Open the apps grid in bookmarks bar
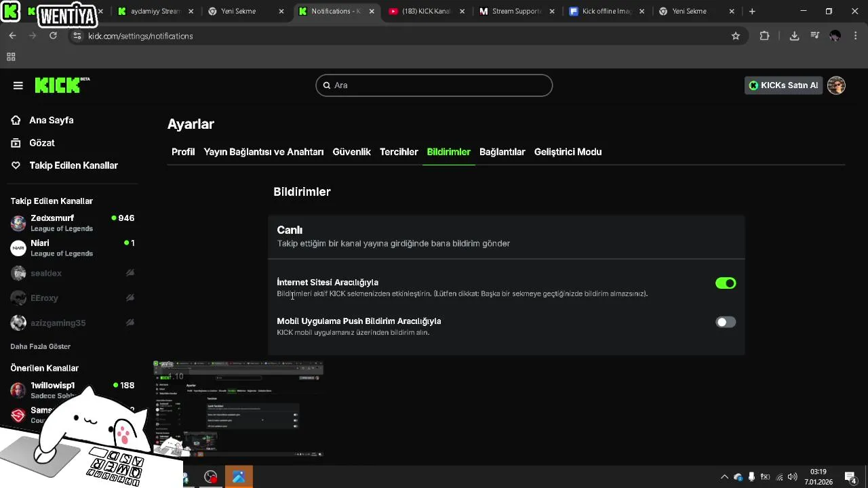 point(11,57)
